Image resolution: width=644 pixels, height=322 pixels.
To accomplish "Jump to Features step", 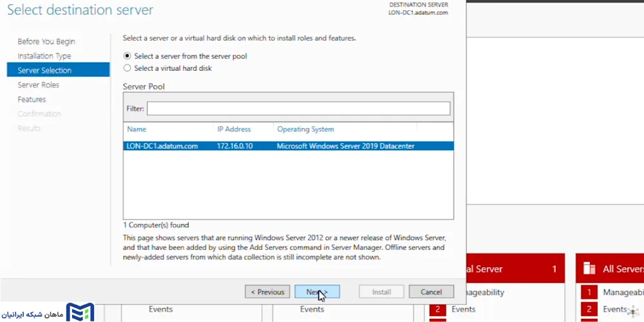I will click(x=32, y=99).
